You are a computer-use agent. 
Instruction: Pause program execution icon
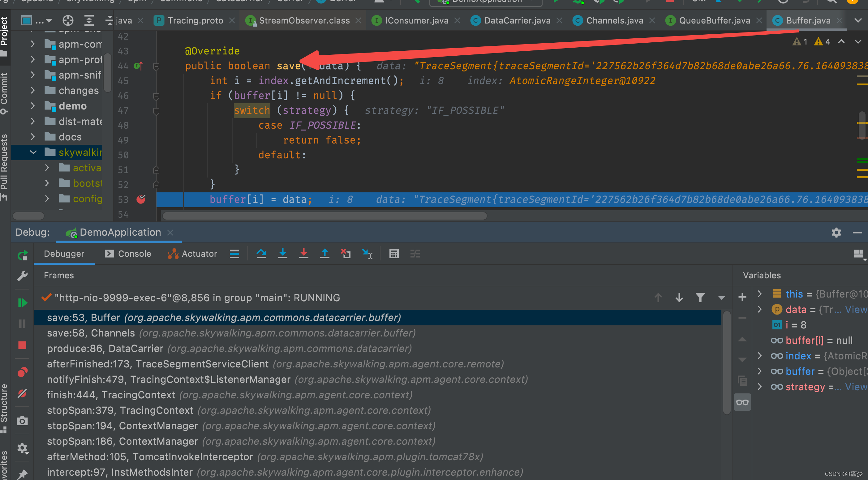(x=23, y=324)
